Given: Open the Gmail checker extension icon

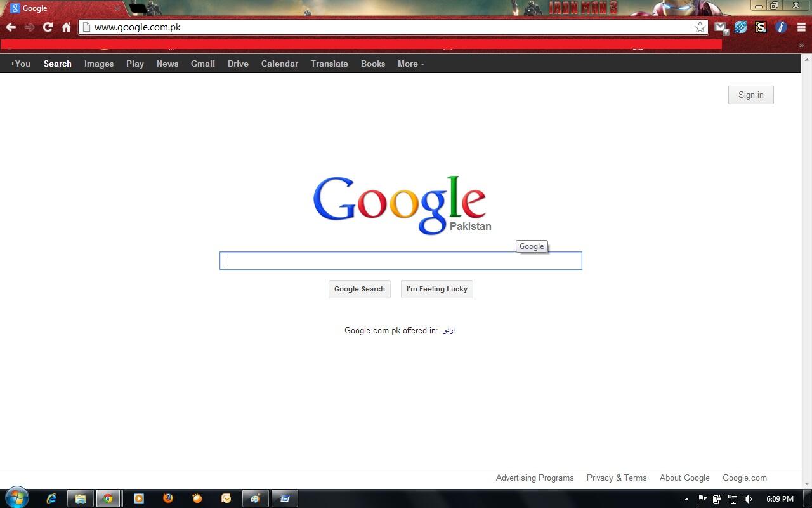Looking at the screenshot, I should point(721,27).
